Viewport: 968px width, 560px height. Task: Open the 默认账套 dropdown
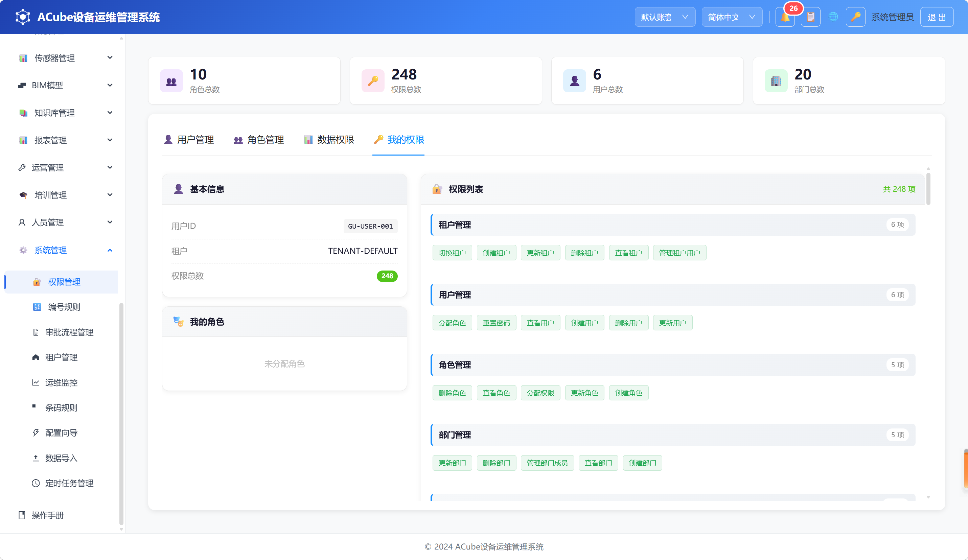point(665,17)
